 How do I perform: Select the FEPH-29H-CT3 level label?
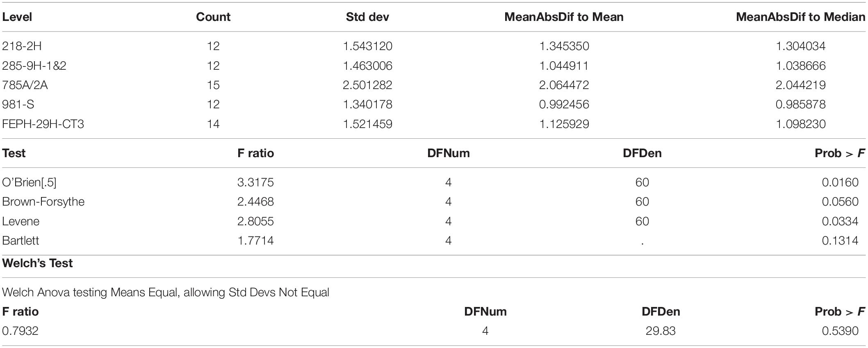click(43, 124)
